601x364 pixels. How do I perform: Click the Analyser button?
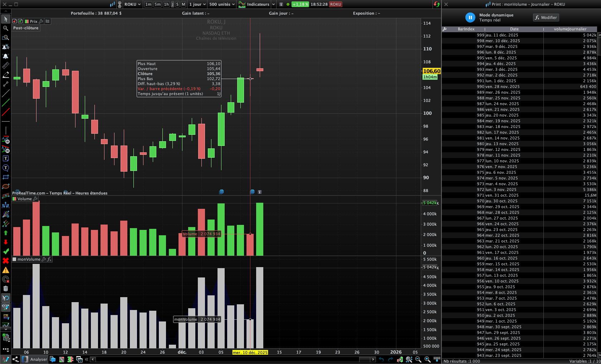point(35,359)
